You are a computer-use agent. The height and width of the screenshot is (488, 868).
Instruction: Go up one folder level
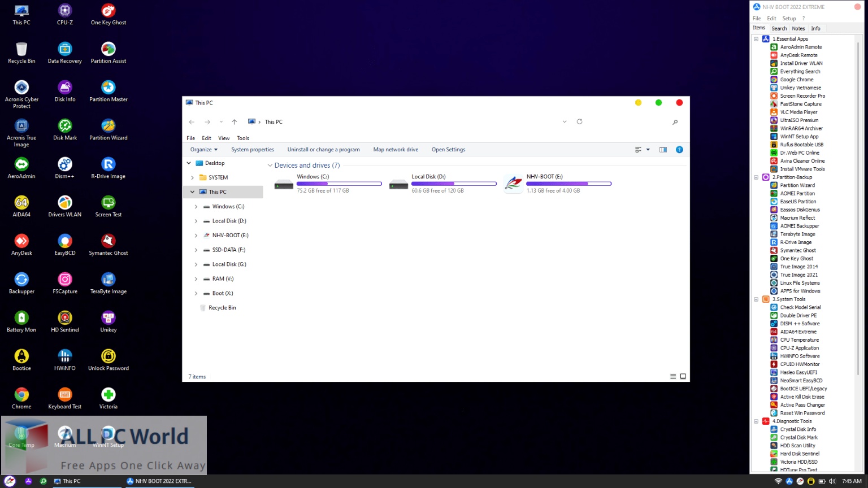(x=234, y=122)
